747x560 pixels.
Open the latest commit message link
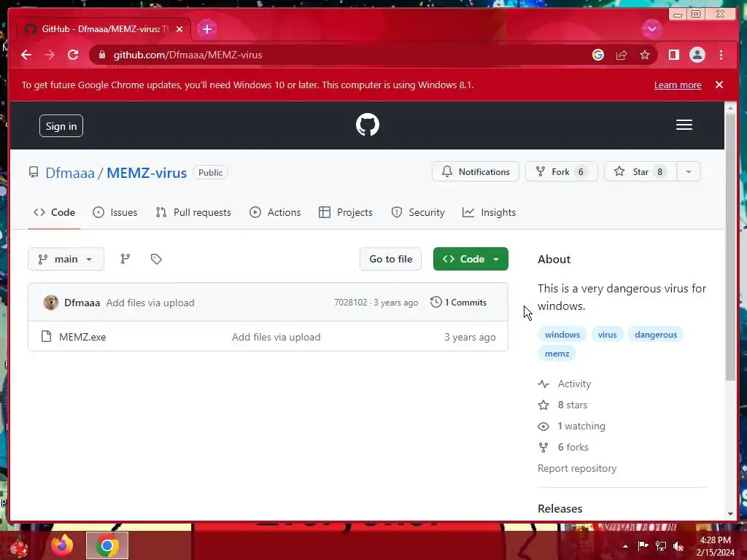(x=150, y=303)
